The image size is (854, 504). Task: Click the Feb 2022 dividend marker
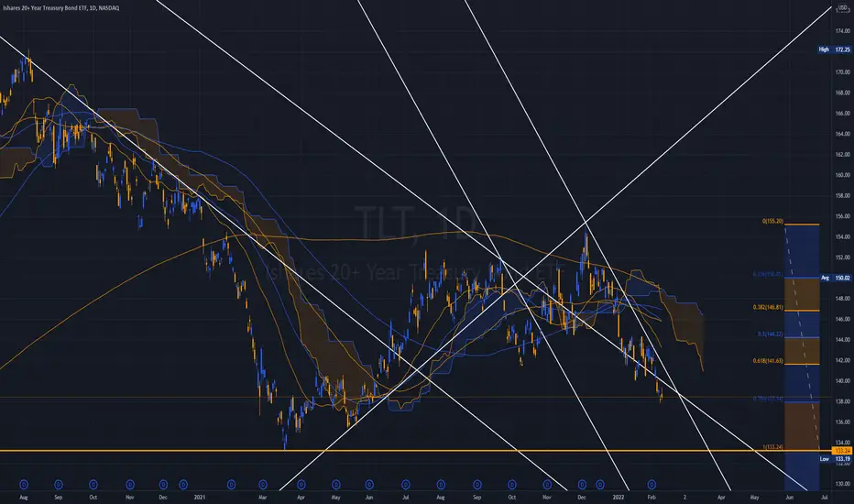(x=651, y=485)
